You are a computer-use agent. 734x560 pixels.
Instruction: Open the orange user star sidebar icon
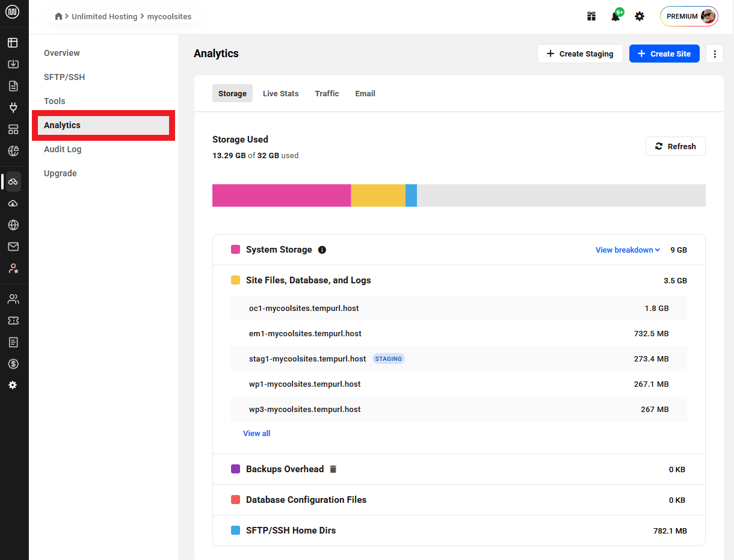click(13, 268)
